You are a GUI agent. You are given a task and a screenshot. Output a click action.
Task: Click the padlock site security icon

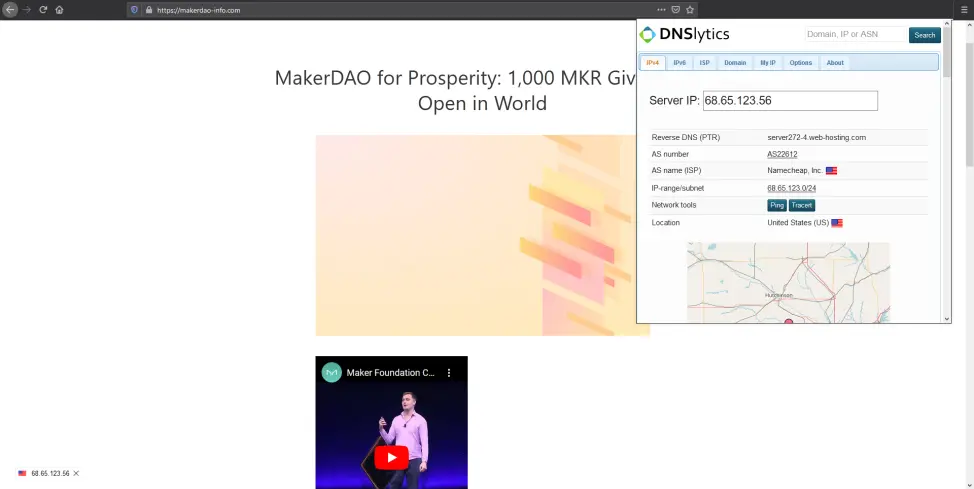[148, 10]
